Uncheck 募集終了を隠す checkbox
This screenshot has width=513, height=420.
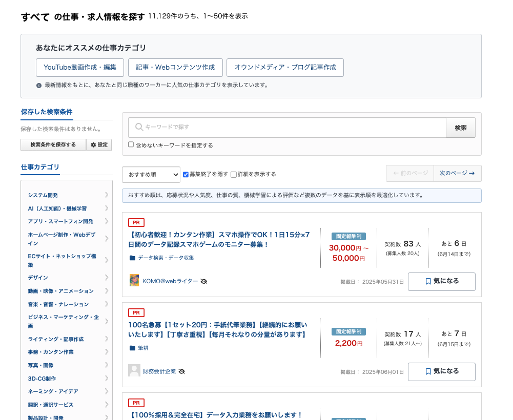pyautogui.click(x=186, y=174)
